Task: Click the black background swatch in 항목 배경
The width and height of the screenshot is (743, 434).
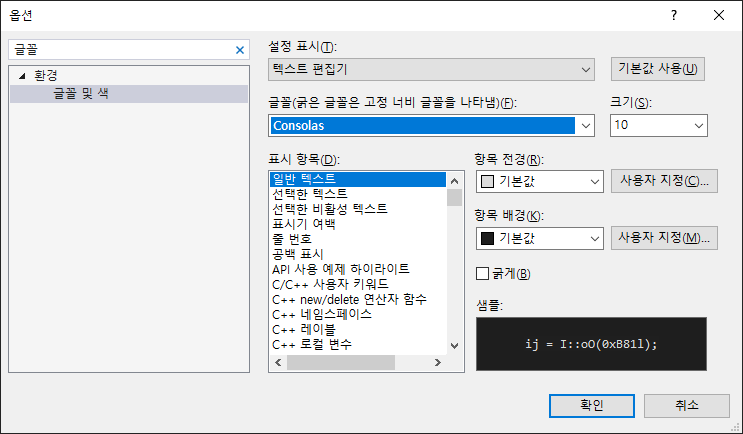Action: click(487, 238)
